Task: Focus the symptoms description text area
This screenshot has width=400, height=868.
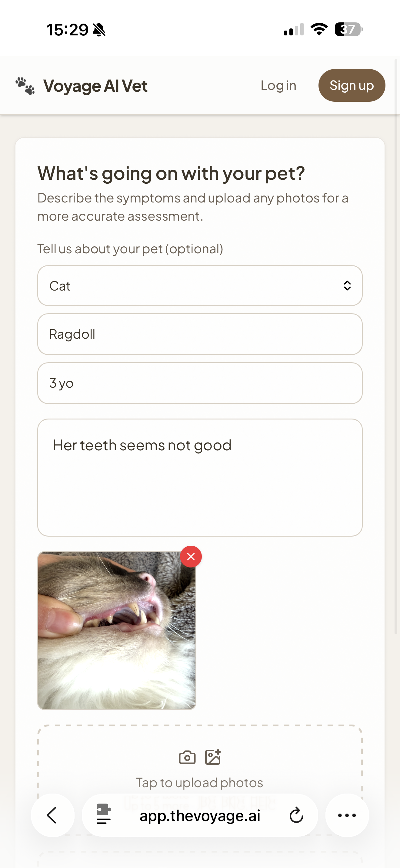Action: point(200,477)
